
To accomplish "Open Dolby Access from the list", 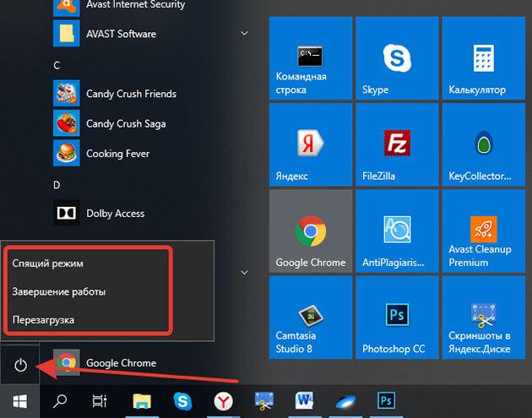I will coord(116,214).
